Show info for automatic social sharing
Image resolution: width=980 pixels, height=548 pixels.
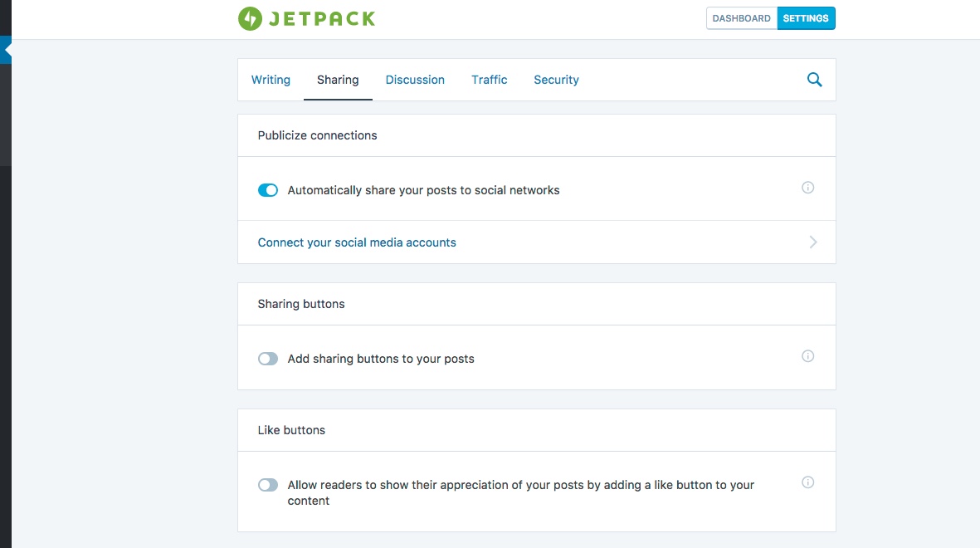click(x=807, y=188)
